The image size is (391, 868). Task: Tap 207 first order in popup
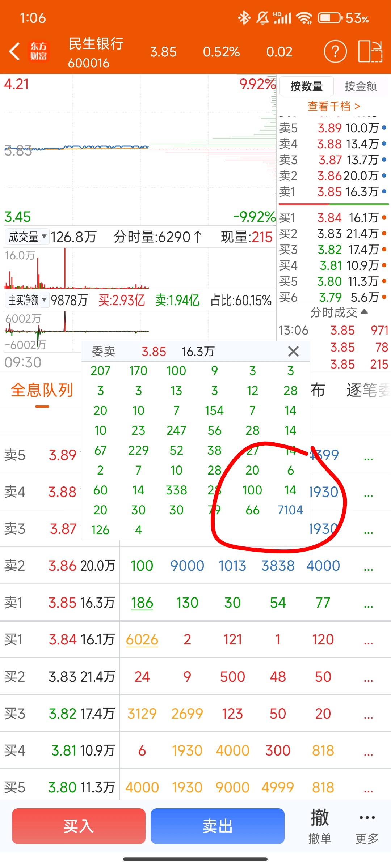pyautogui.click(x=100, y=371)
